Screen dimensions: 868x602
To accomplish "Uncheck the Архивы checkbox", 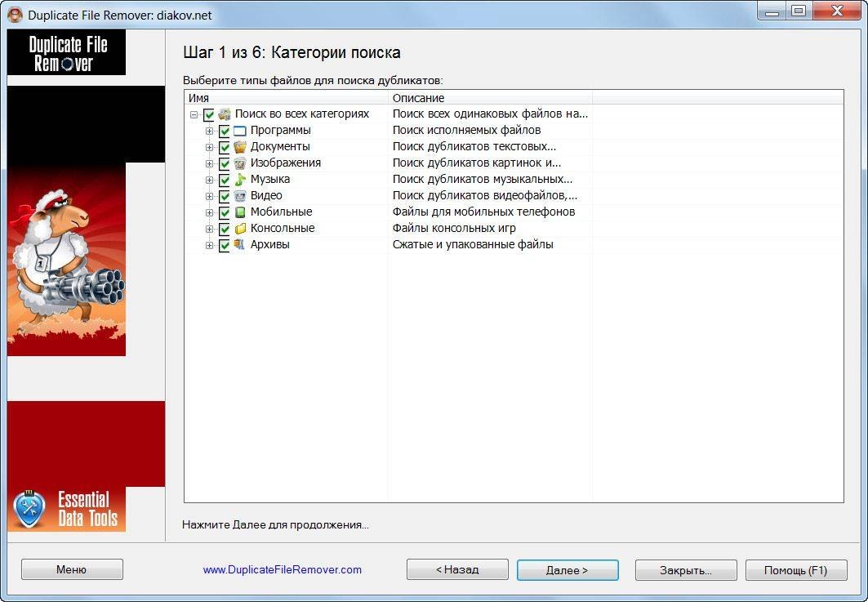I will pyautogui.click(x=225, y=245).
